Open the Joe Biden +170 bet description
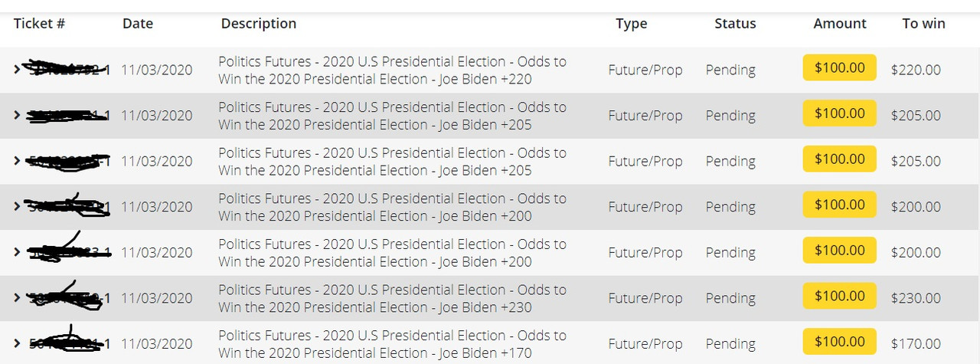Screen dimensions: 980x364 (x=392, y=344)
